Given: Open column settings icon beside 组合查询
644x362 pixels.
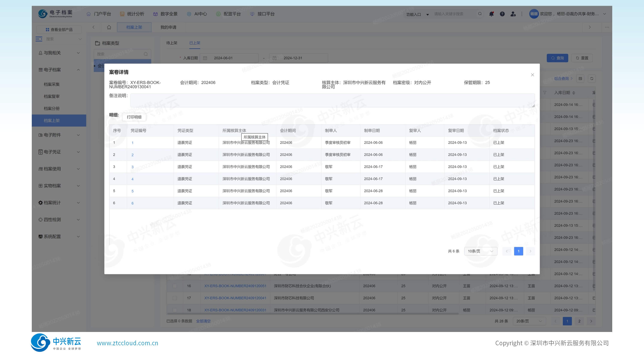Looking at the screenshot, I should point(580,79).
